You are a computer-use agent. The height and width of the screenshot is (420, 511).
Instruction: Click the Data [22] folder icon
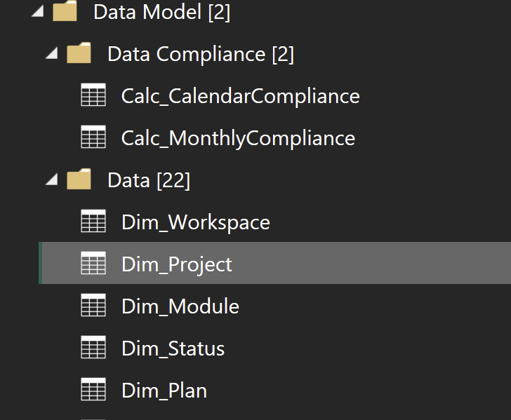(x=79, y=180)
